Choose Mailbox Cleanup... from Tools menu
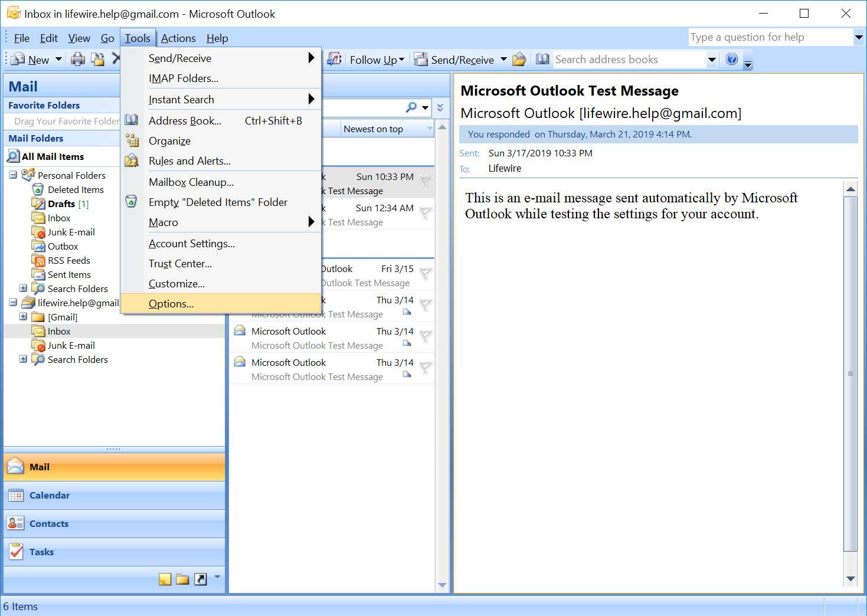This screenshot has width=867, height=616. [x=221, y=182]
